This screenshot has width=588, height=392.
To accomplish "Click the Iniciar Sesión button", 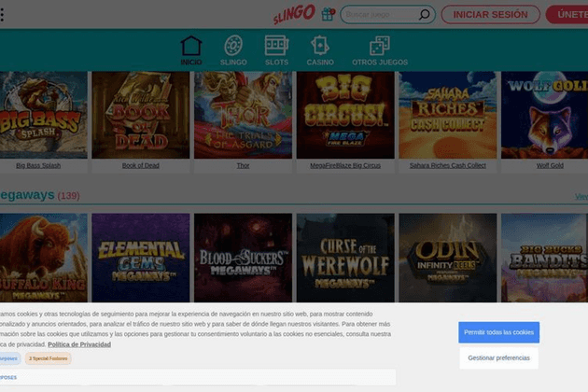I will (x=491, y=15).
